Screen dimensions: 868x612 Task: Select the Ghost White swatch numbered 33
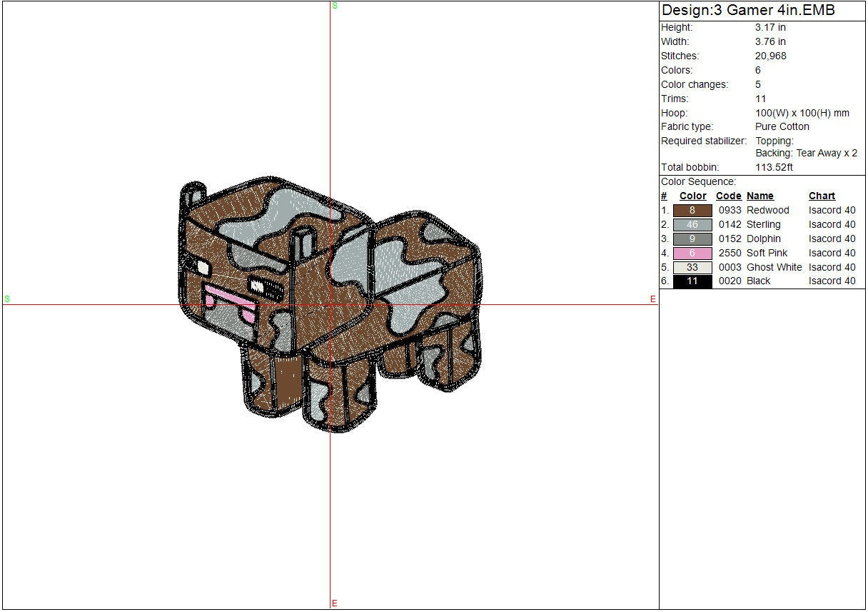click(x=692, y=268)
